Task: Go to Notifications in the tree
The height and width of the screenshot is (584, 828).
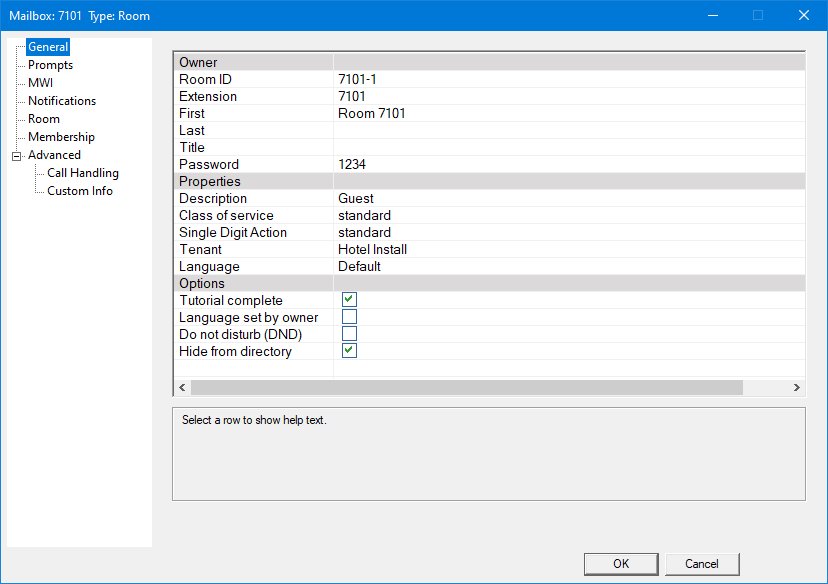Action: [62, 101]
